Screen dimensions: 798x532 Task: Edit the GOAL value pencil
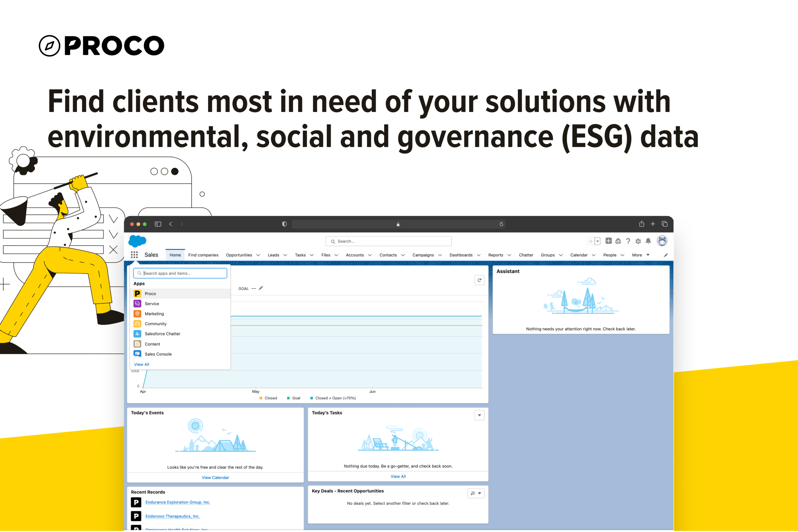click(x=261, y=288)
